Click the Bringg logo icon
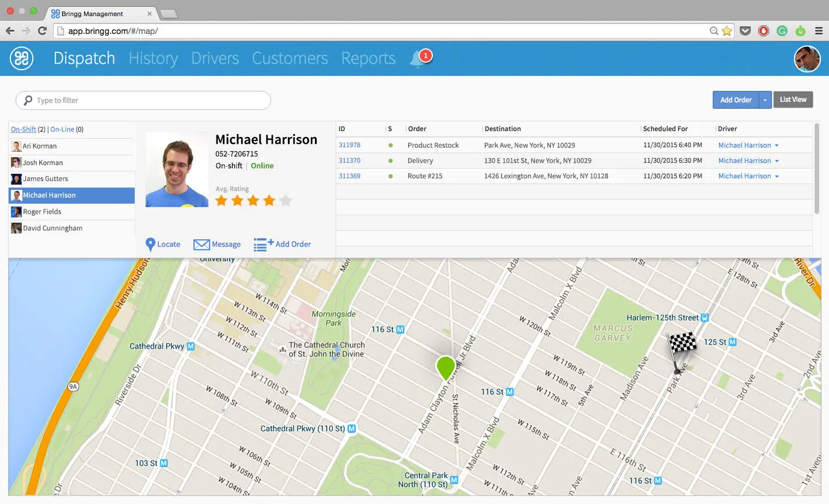The image size is (829, 504). [22, 58]
